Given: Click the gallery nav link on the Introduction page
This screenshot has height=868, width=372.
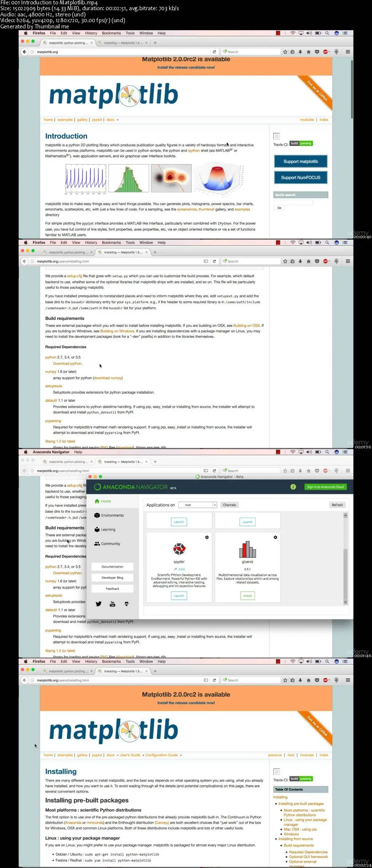Looking at the screenshot, I should (82, 120).
